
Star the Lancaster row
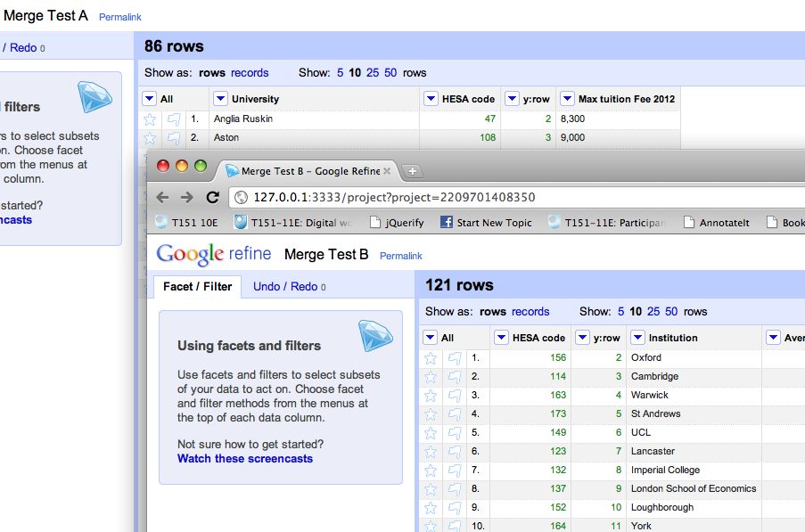pyautogui.click(x=431, y=452)
